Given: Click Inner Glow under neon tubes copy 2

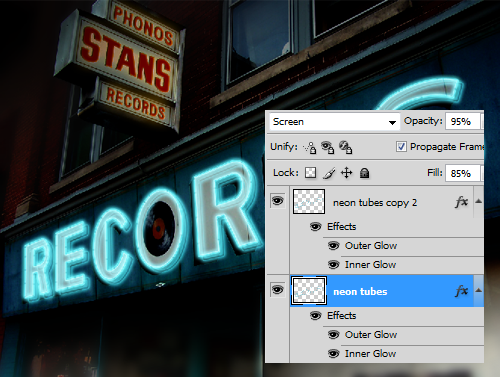Looking at the screenshot, I should tap(370, 265).
